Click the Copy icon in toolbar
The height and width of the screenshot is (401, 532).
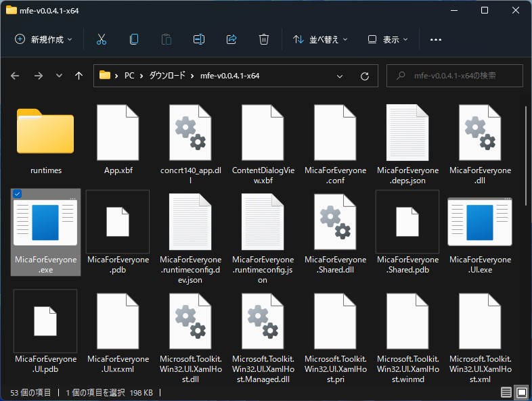tap(134, 39)
